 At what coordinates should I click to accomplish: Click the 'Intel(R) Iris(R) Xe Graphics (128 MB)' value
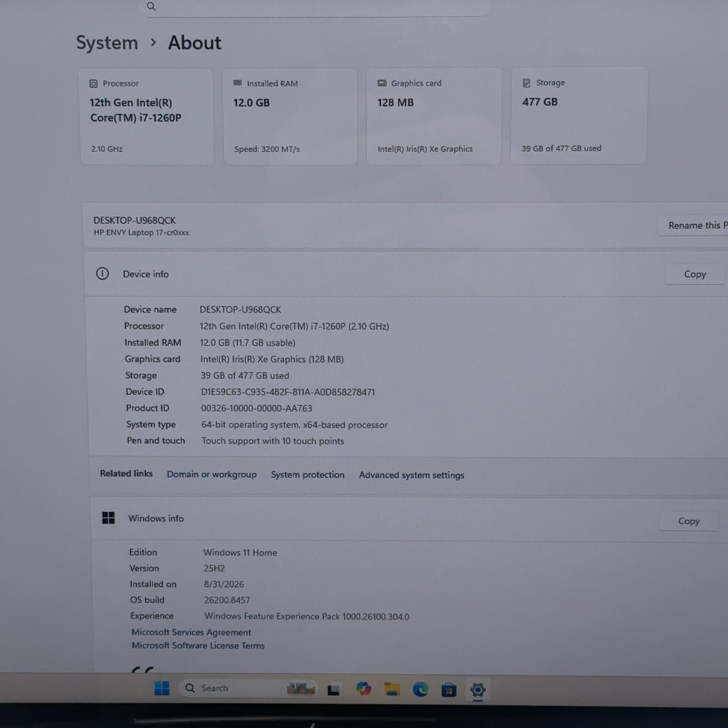(x=272, y=359)
